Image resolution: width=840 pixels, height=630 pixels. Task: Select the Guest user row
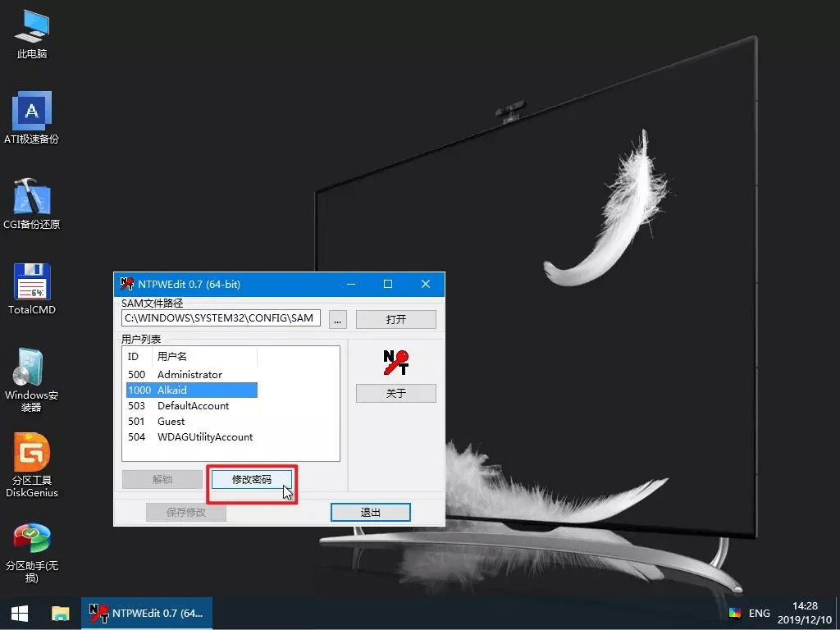(171, 422)
